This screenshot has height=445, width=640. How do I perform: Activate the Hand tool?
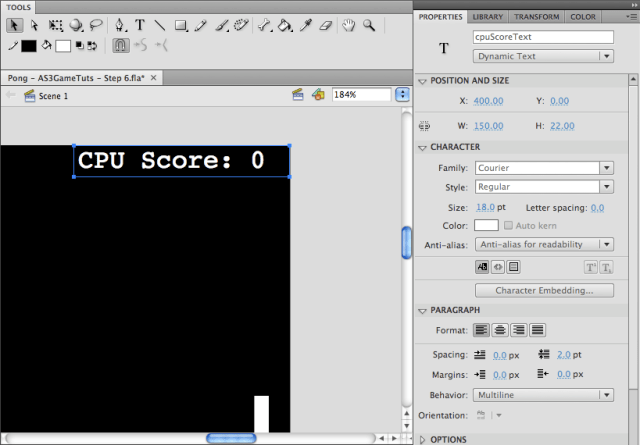pyautogui.click(x=350, y=25)
